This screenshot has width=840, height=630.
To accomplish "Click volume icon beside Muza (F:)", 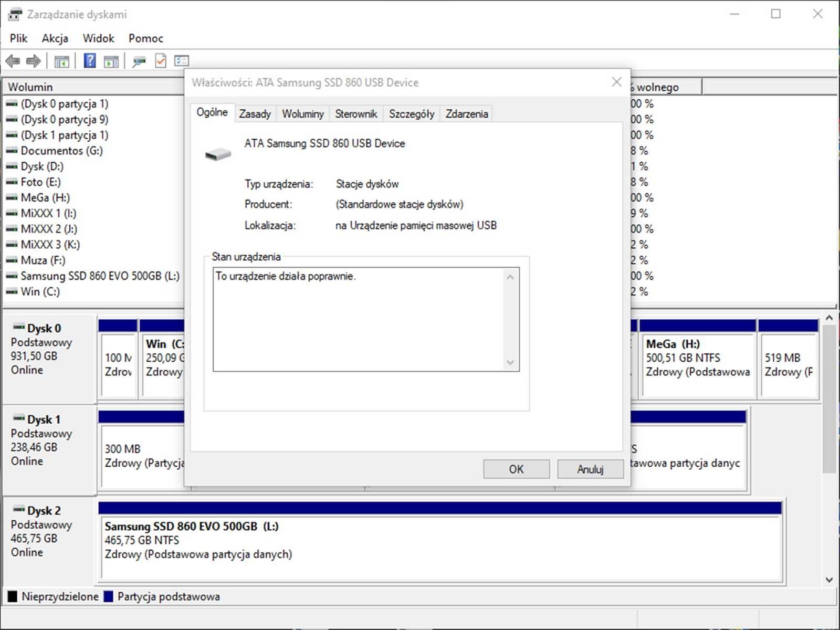I will (12, 260).
